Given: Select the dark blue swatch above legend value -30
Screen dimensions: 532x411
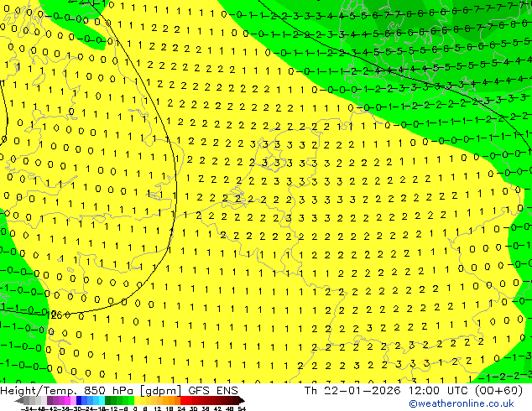Looking at the screenshot, I should pyautogui.click(x=79, y=401).
